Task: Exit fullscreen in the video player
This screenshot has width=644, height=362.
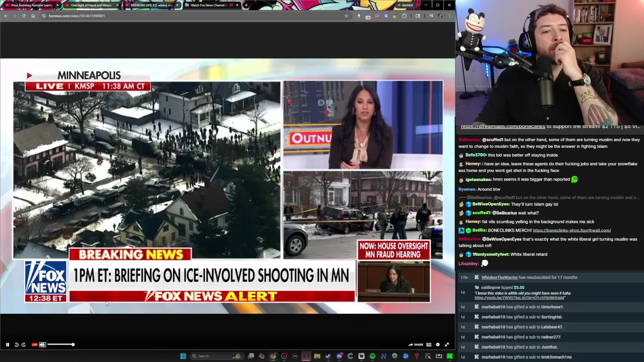Action: [x=447, y=345]
